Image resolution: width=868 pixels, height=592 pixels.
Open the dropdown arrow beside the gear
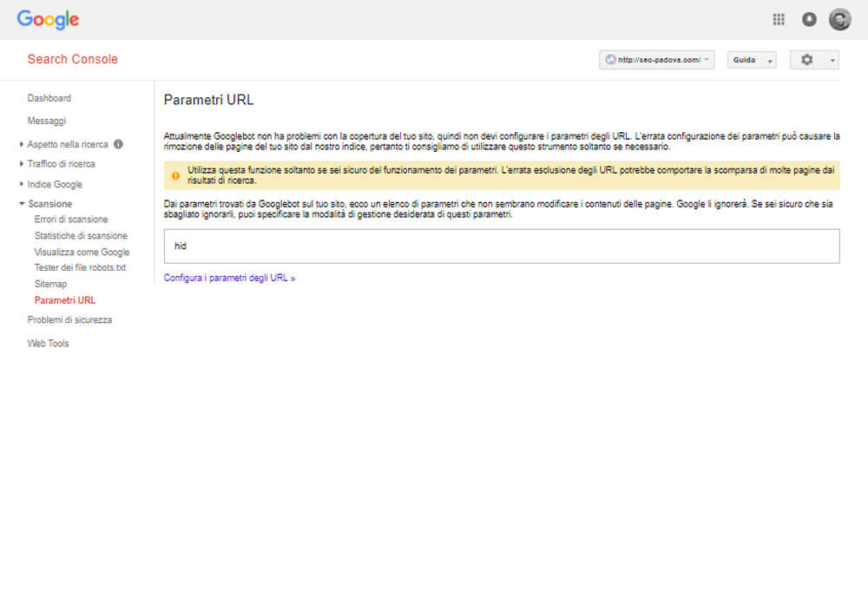click(x=832, y=61)
